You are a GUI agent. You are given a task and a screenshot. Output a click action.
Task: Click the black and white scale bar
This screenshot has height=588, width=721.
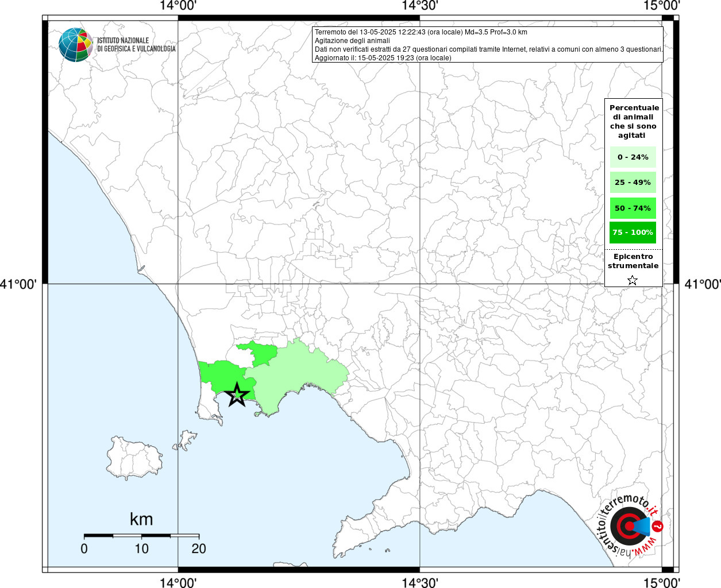click(x=141, y=535)
